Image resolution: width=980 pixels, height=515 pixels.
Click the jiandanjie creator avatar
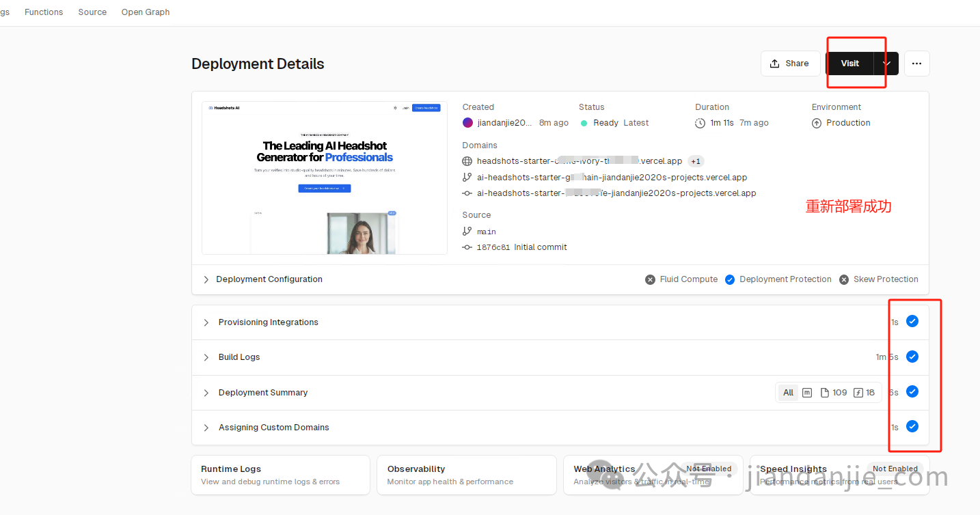pyautogui.click(x=467, y=123)
